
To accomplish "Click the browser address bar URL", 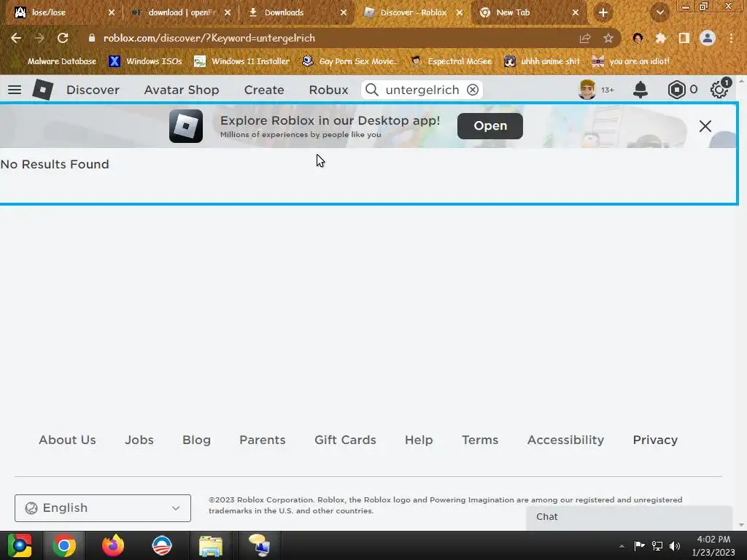I will (209, 38).
